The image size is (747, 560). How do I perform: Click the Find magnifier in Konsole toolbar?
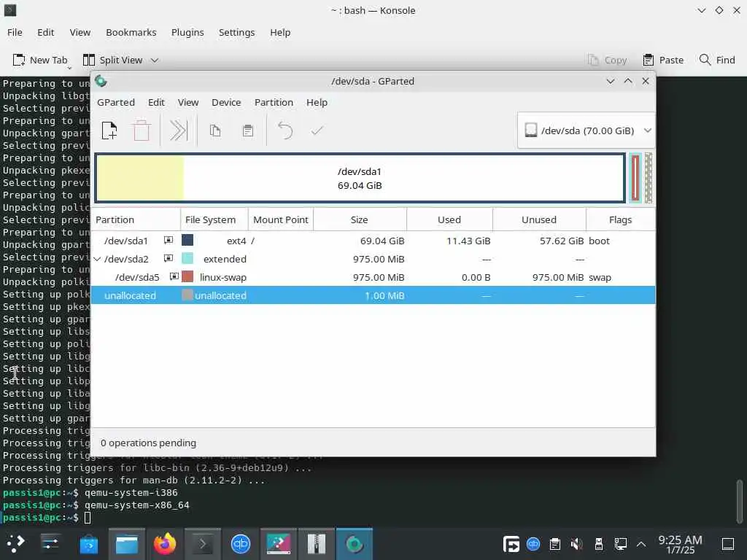coord(717,60)
